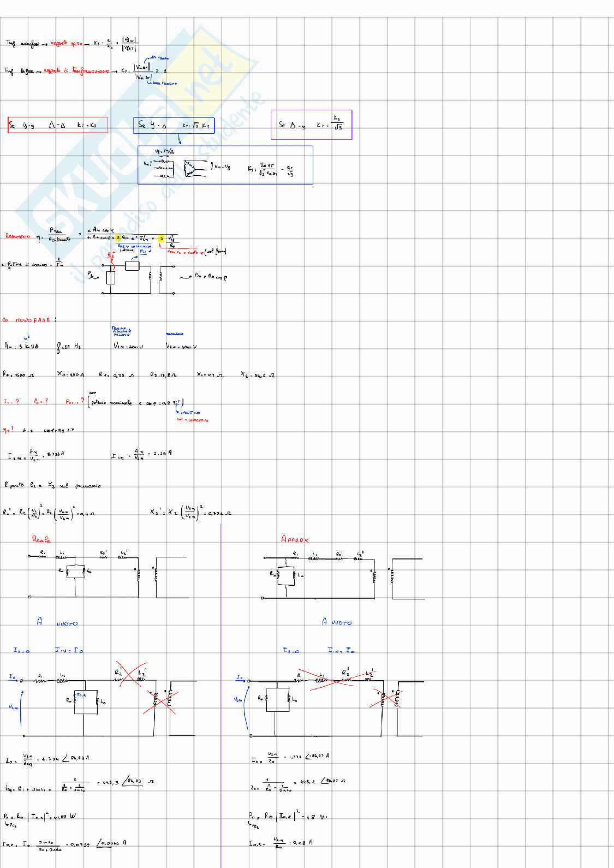Click the 'Riporto R2 e X2 sul primario' text
614x868 pixels.
coord(52,485)
